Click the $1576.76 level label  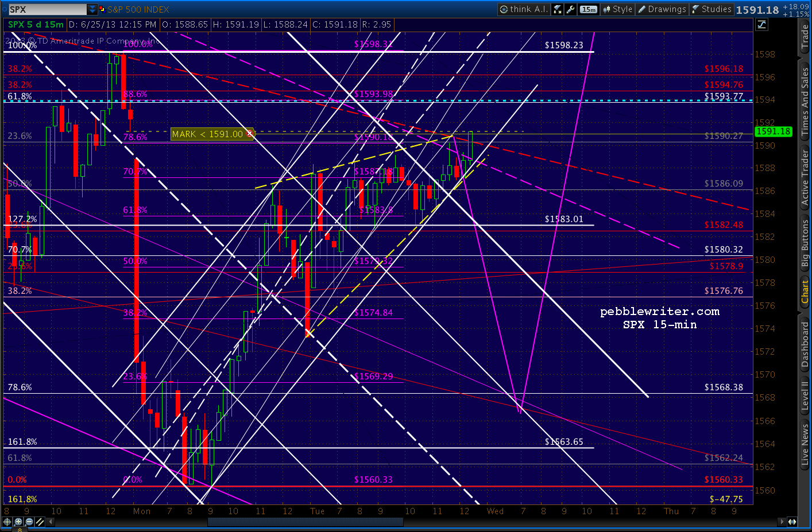tap(724, 291)
